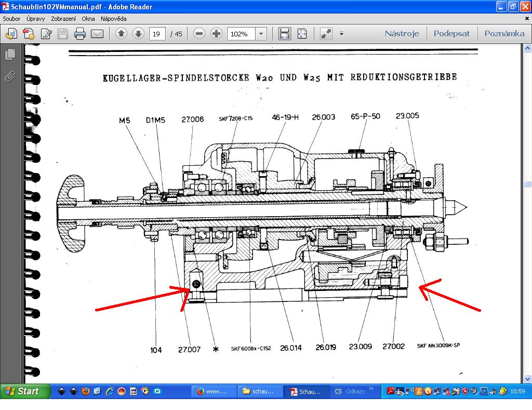Viewport: 532px width, 410px height.
Task: Open the Nástroje pane
Action: pos(402,34)
